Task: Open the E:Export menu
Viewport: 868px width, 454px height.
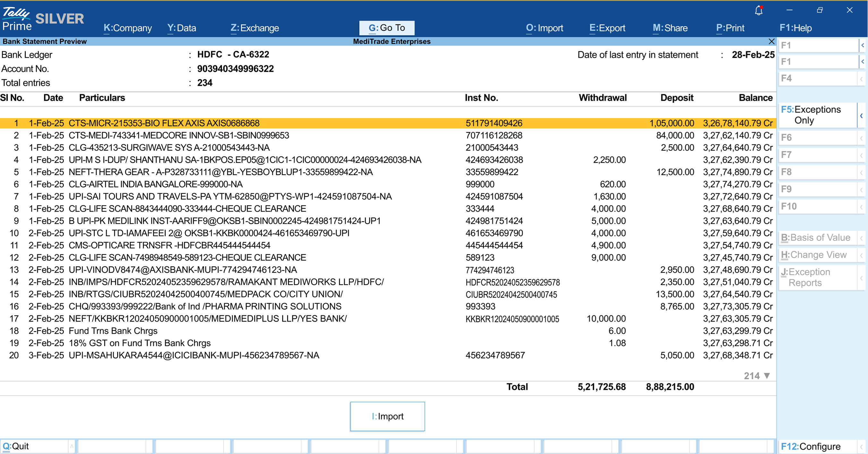Action: coord(607,28)
